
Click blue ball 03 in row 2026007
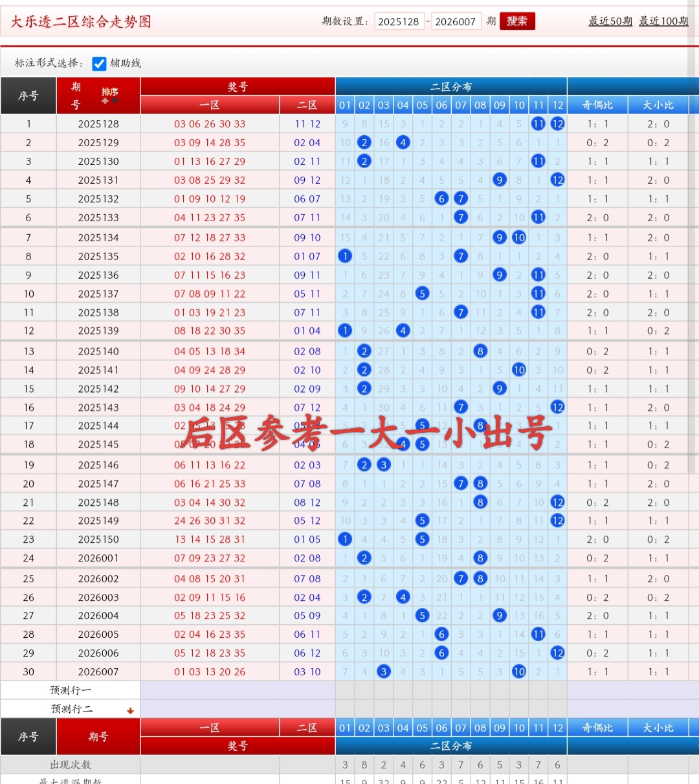[x=384, y=671]
